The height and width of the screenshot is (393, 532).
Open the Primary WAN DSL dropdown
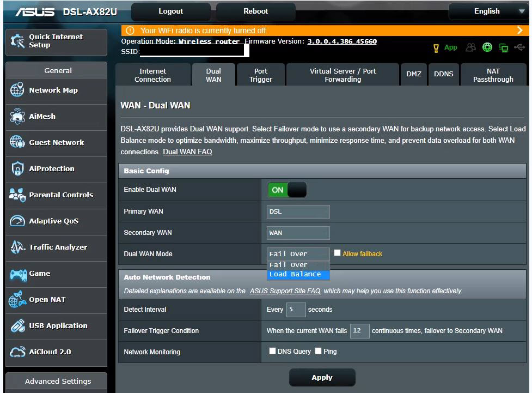pyautogui.click(x=298, y=211)
